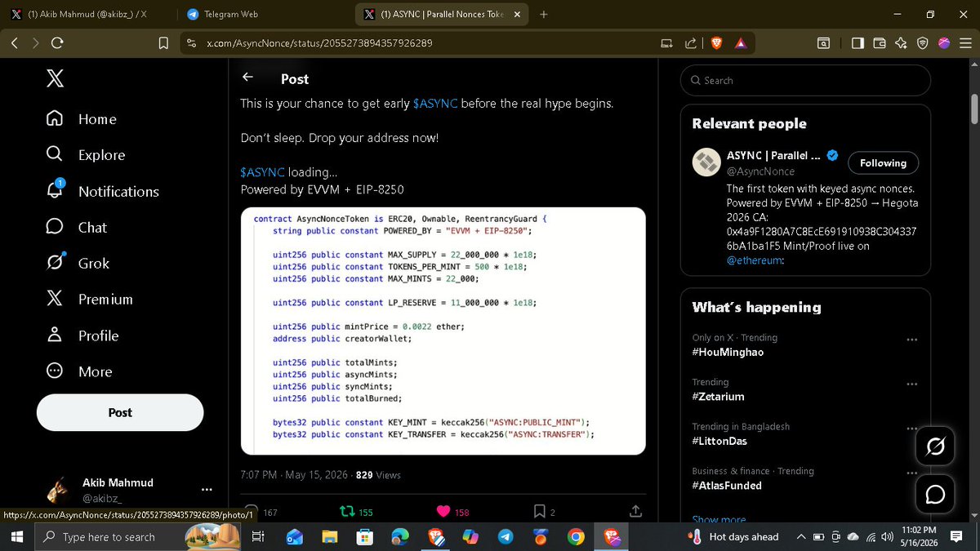Image resolution: width=980 pixels, height=551 pixels.
Task: Click the @AsyncNonce handle
Action: [x=760, y=171]
